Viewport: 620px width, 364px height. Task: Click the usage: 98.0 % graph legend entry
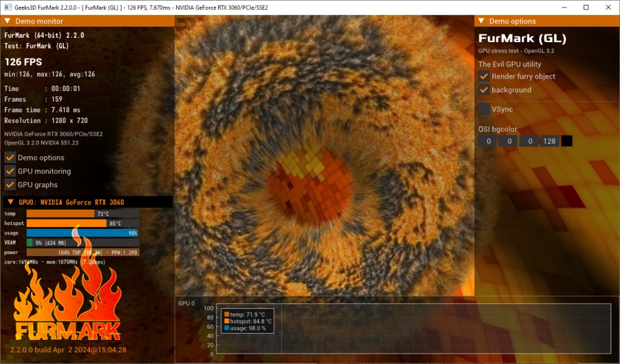[245, 328]
